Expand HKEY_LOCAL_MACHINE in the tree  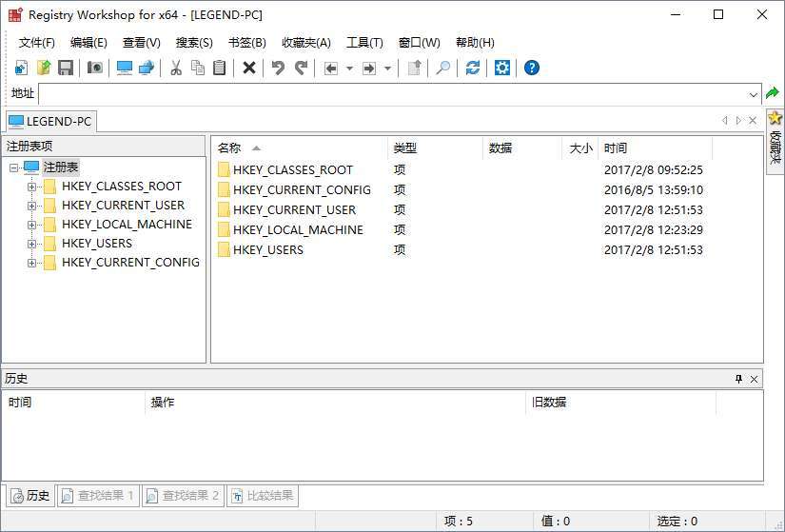(x=31, y=225)
